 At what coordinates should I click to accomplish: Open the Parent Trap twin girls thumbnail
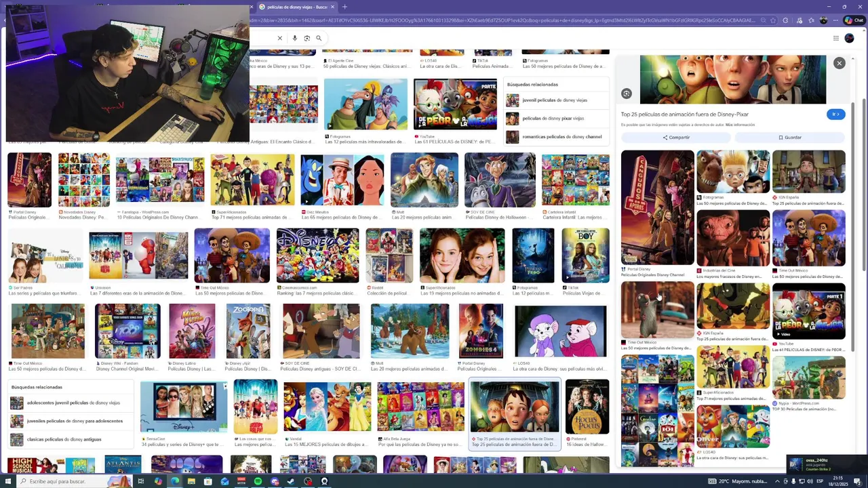pos(462,256)
